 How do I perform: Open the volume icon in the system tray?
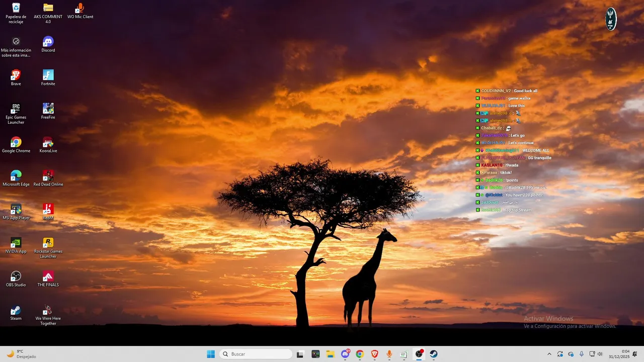point(600,354)
